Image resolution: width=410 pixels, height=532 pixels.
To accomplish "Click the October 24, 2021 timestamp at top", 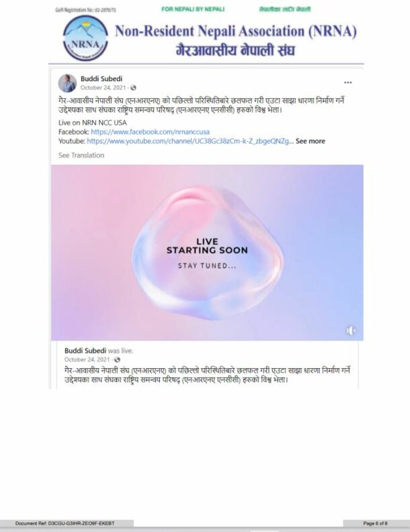I will click(103, 87).
